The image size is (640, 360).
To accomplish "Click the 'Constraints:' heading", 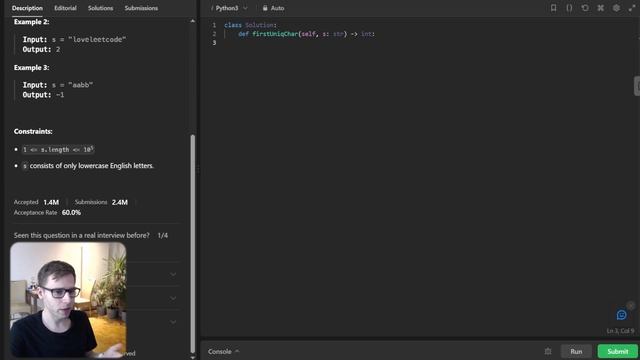I will 33,131.
